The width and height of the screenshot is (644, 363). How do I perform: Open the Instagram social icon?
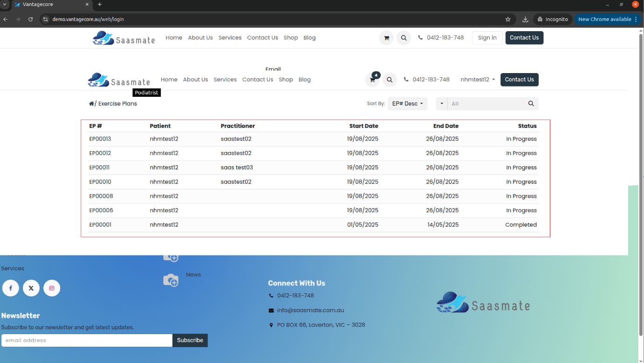point(52,288)
